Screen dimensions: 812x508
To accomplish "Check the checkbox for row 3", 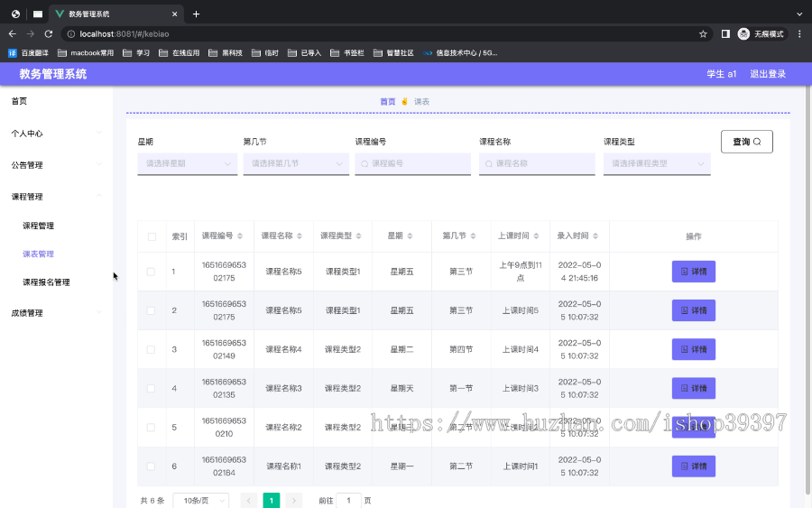I will click(x=151, y=349).
